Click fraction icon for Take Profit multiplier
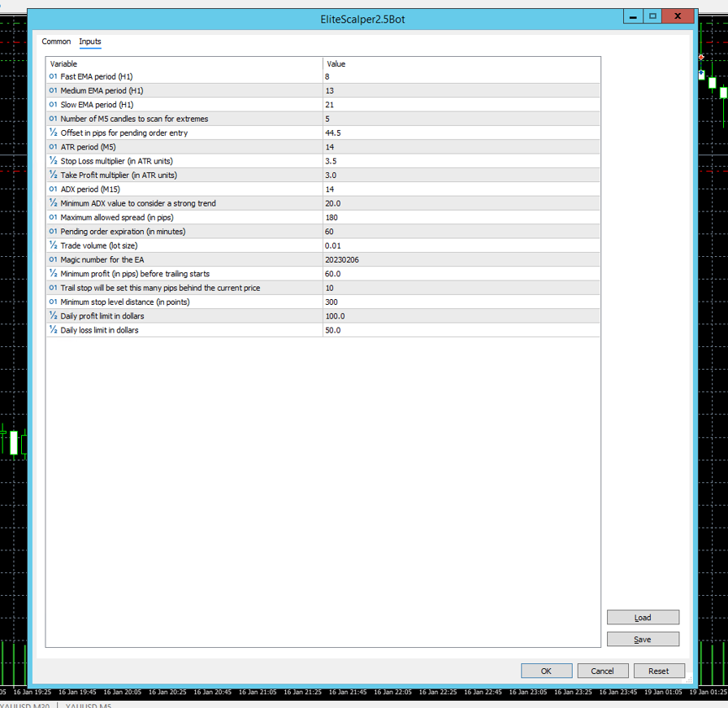This screenshot has height=708, width=728. click(x=53, y=175)
